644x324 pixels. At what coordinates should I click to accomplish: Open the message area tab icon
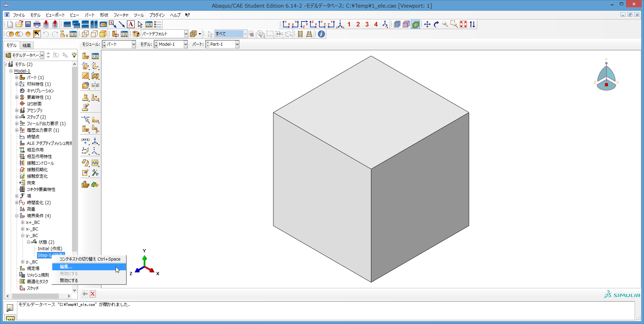coord(10,308)
